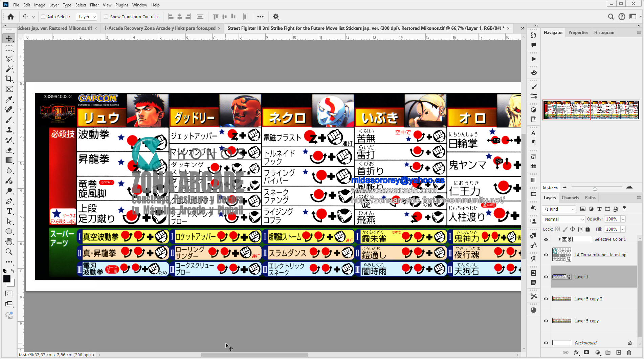The height and width of the screenshot is (359, 644).
Task: Switch to the Histogram tab
Action: click(x=604, y=33)
